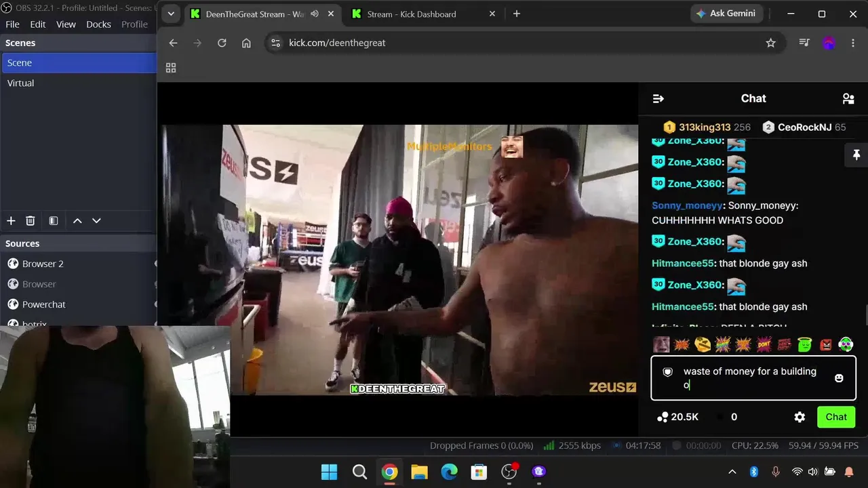Open OBS Studio from the taskbar

coord(509,472)
